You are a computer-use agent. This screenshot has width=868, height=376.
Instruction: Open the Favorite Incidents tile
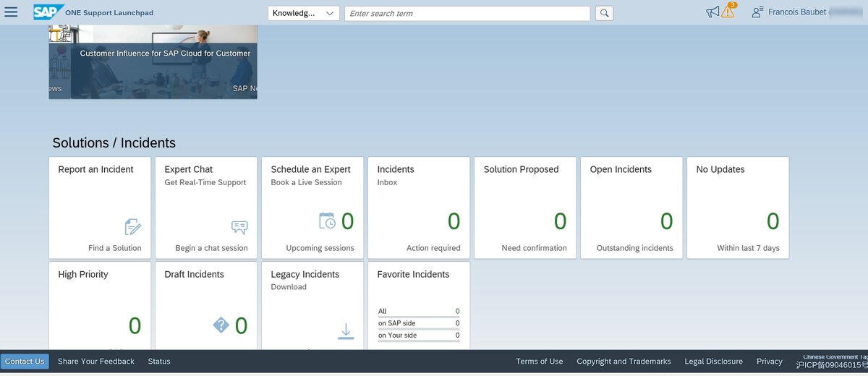419,306
